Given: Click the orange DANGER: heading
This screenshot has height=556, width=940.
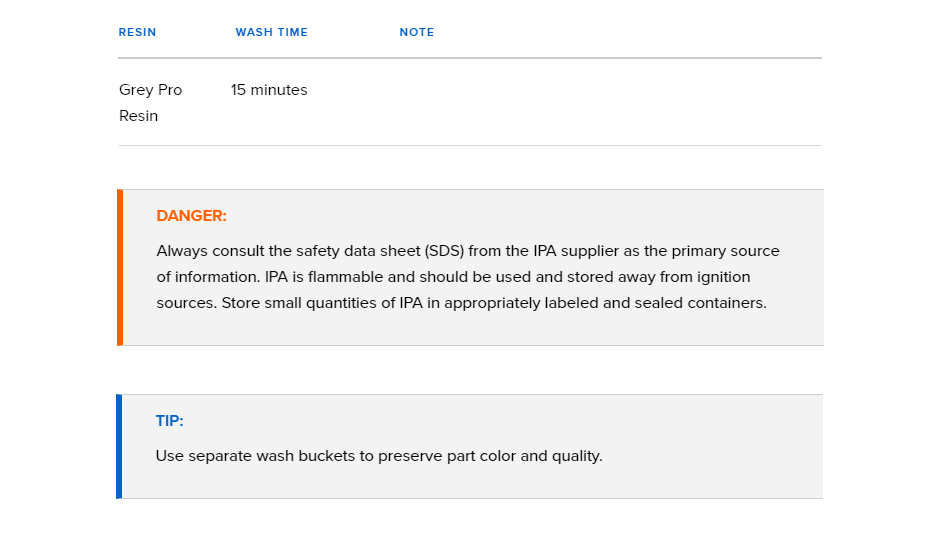Looking at the screenshot, I should tap(191, 216).
